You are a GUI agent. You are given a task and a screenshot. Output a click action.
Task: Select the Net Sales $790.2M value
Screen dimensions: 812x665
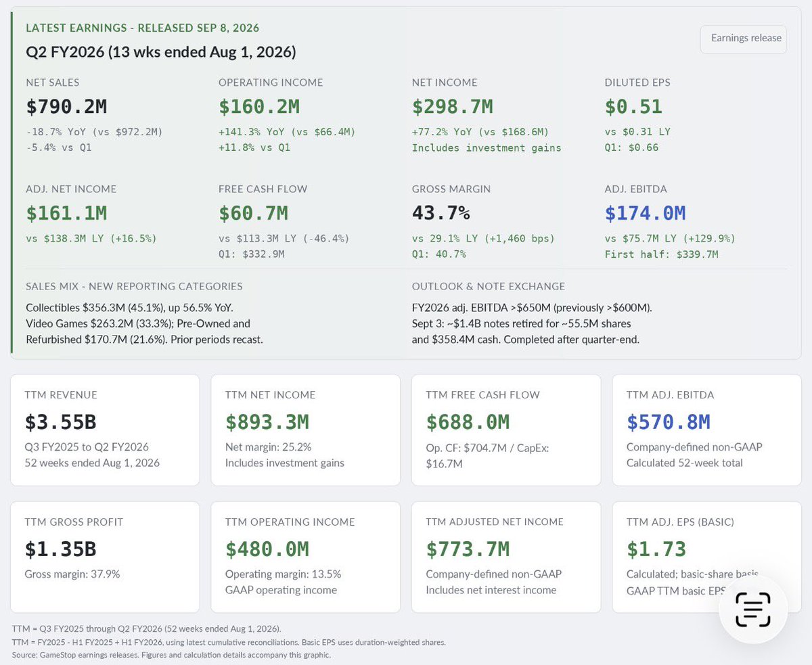(66, 106)
